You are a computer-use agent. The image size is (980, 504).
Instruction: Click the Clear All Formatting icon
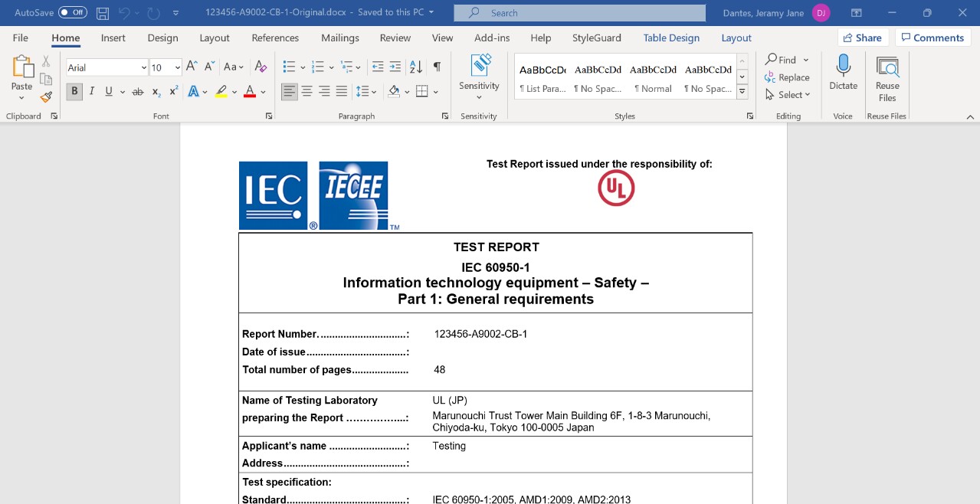point(261,67)
